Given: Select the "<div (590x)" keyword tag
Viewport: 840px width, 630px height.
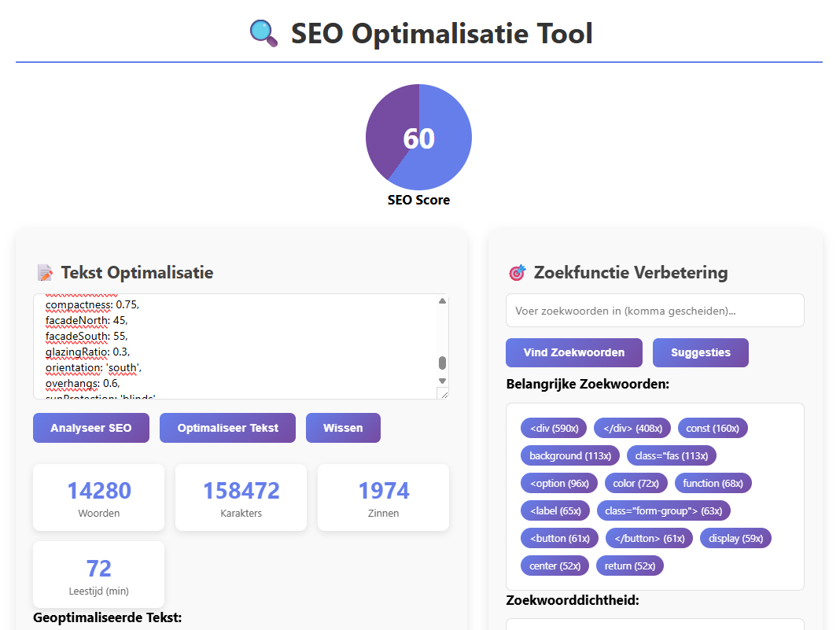Looking at the screenshot, I should (x=554, y=428).
